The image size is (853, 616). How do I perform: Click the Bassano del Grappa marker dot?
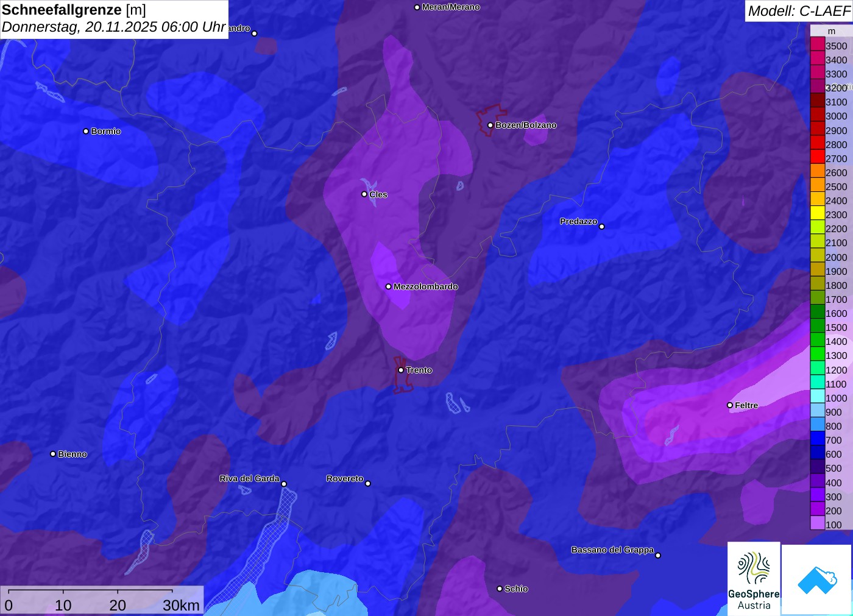(658, 555)
